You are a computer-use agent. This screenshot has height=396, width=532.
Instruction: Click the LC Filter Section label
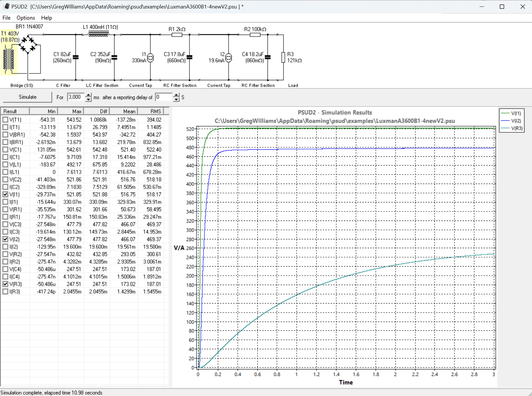pos(102,86)
